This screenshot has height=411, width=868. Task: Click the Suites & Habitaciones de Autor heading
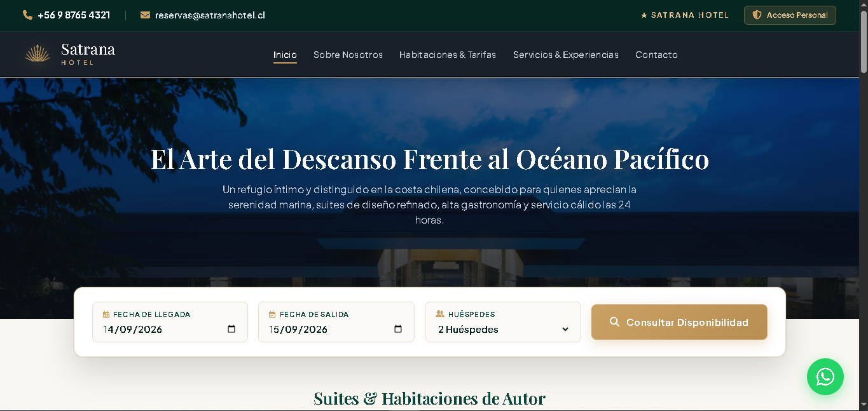[429, 398]
